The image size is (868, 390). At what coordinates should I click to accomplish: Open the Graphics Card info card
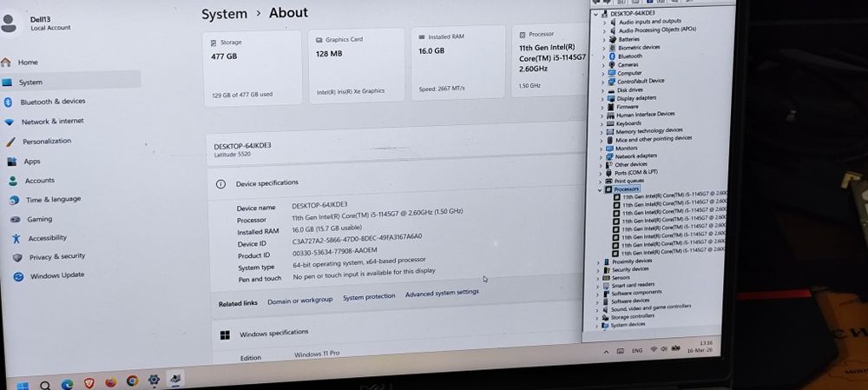(357, 65)
